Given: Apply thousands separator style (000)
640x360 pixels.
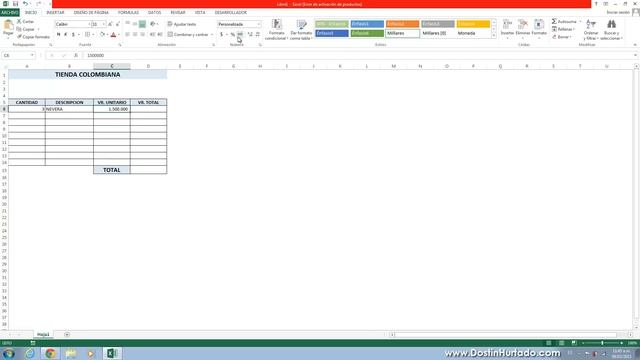Looking at the screenshot, I should (x=240, y=35).
